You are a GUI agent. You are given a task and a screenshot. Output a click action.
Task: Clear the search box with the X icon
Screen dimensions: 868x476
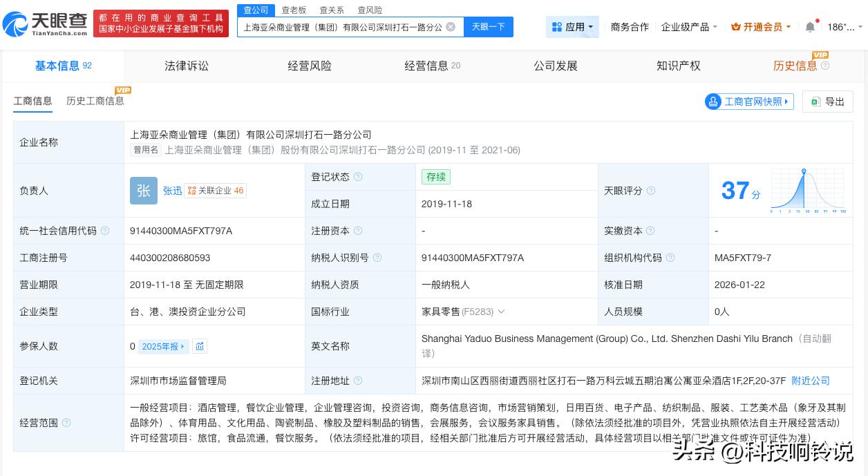(x=451, y=27)
